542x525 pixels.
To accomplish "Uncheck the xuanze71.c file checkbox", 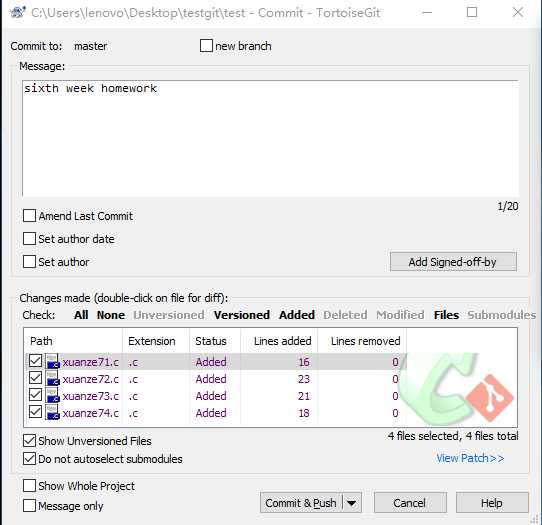I will point(35,361).
